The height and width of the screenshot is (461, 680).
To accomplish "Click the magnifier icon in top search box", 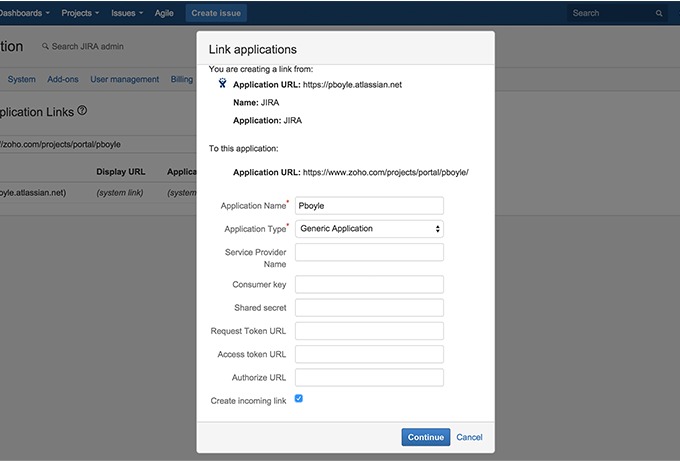I will 659,13.
